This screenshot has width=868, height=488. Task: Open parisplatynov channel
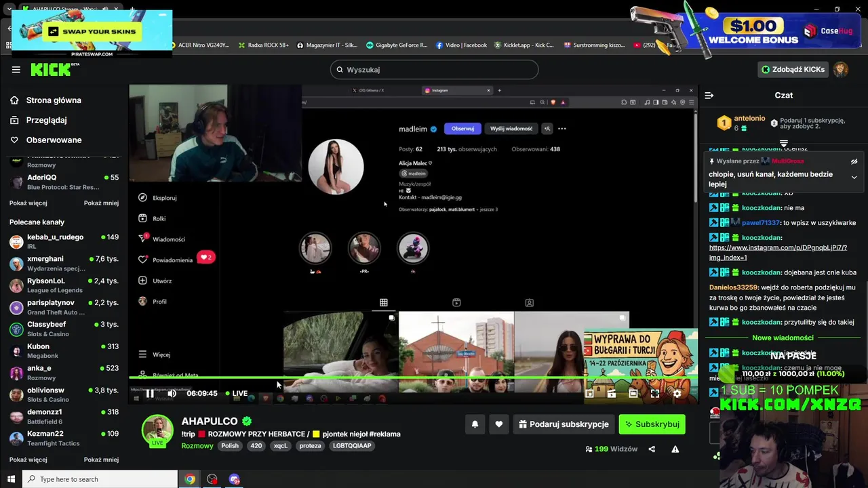tap(64, 307)
